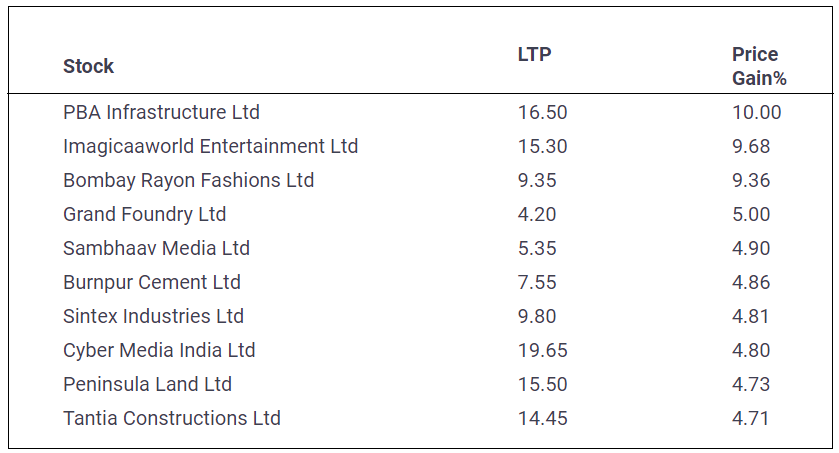Open Burnpur Cement Ltd stock
839x453 pixels.
[x=151, y=282]
